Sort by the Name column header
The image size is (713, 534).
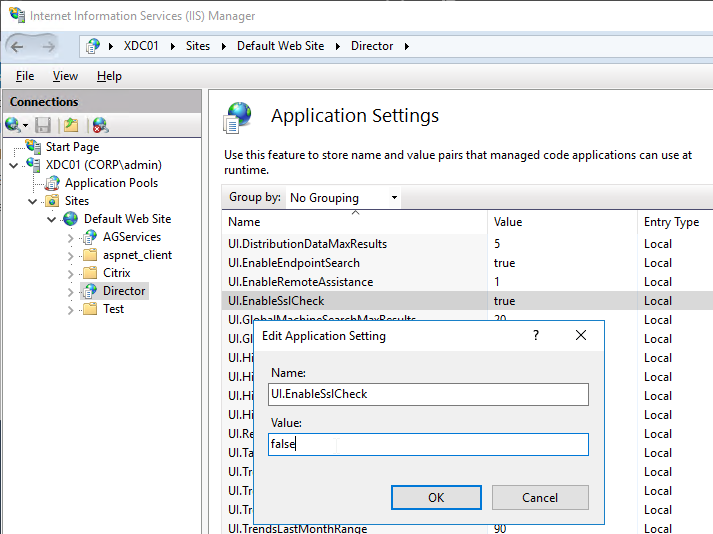coord(355,222)
